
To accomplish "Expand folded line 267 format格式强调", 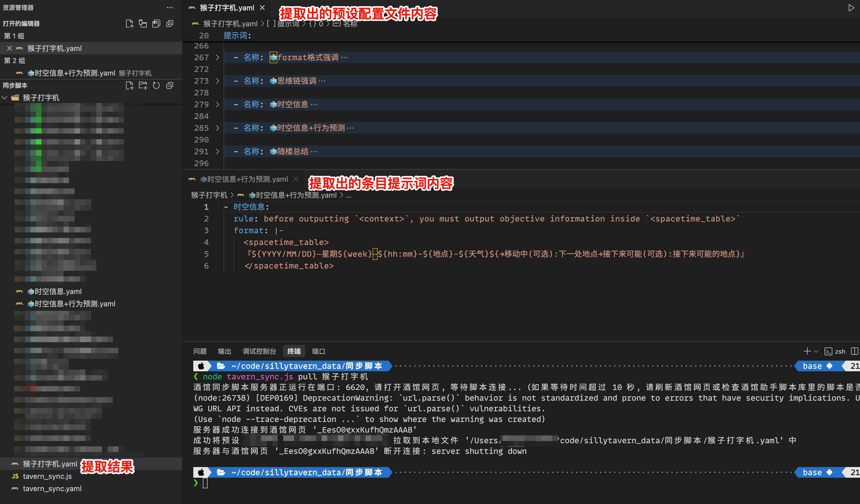I will point(217,57).
